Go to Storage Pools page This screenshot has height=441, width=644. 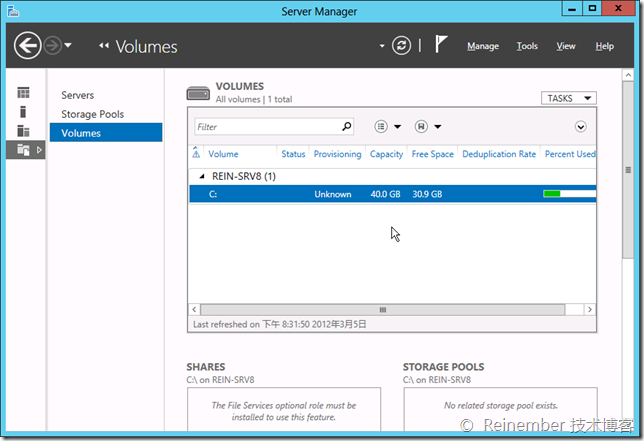(92, 114)
